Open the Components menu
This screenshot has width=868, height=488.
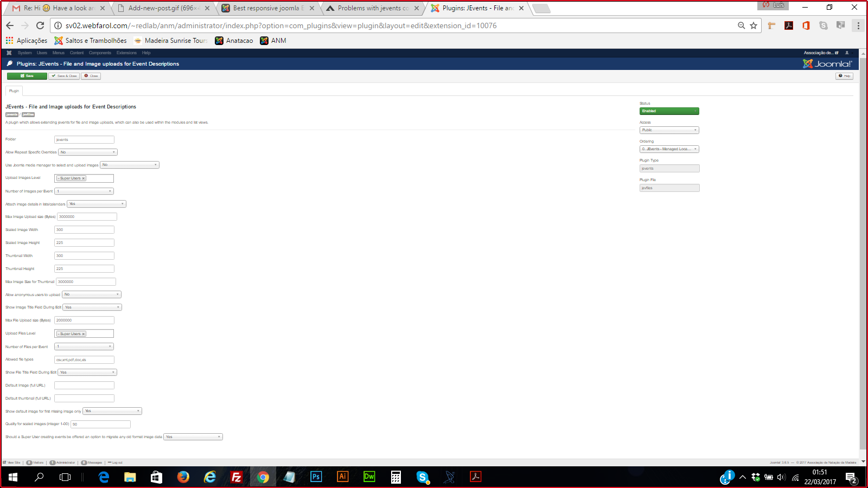coord(100,53)
